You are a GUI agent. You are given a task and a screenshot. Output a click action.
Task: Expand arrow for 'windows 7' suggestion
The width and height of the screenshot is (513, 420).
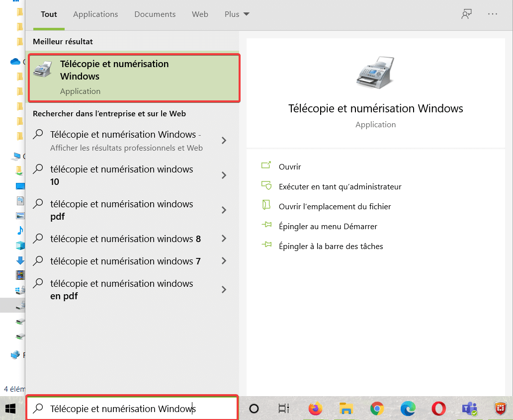[224, 261]
